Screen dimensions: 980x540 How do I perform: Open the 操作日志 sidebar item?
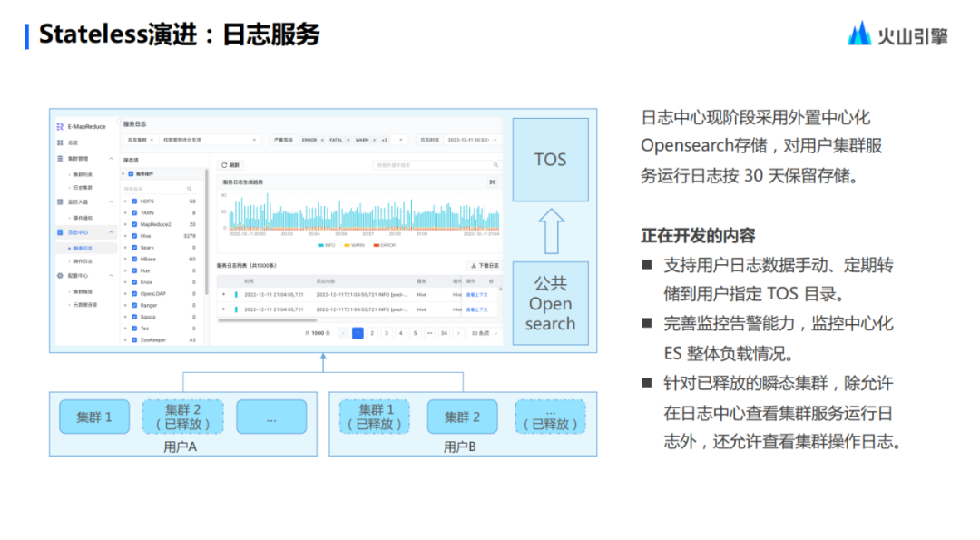point(83,261)
